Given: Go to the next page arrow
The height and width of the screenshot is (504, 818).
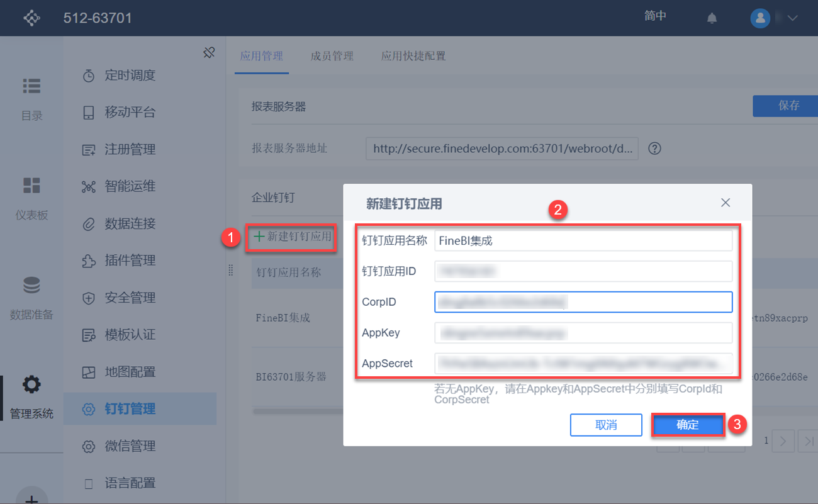Looking at the screenshot, I should 783,442.
